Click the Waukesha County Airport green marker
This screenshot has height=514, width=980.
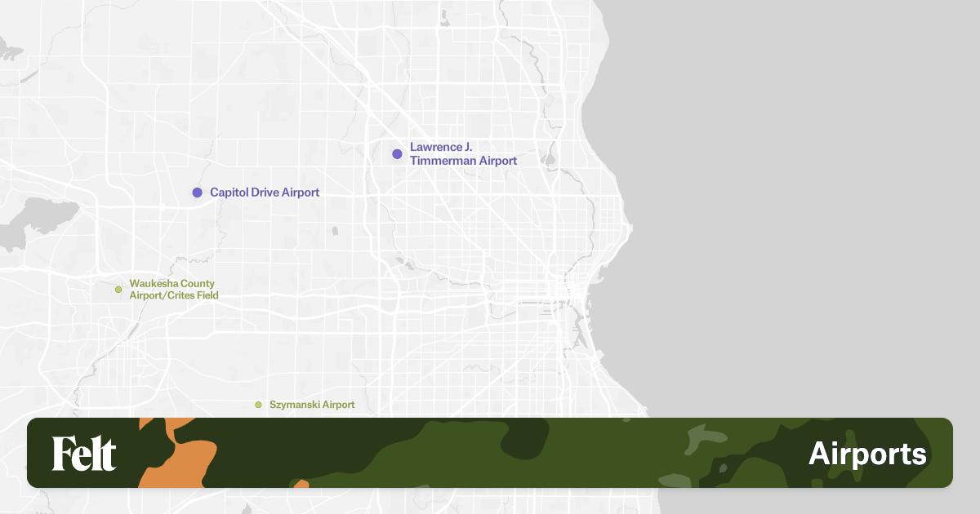coord(118,289)
